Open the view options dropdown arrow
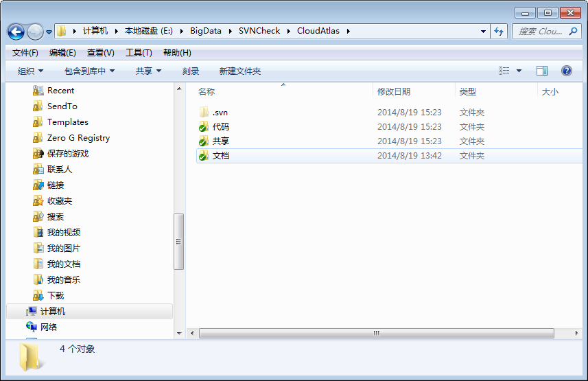The width and height of the screenshot is (588, 381). click(x=519, y=71)
